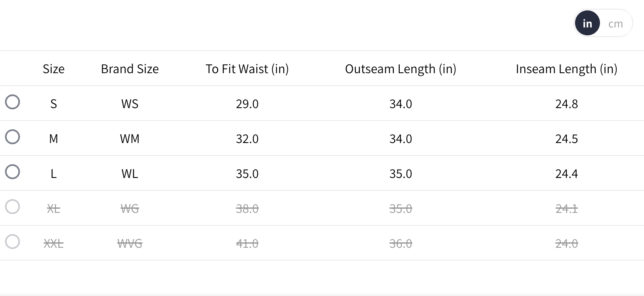
Task: Select the size M radio button
Action: click(12, 137)
